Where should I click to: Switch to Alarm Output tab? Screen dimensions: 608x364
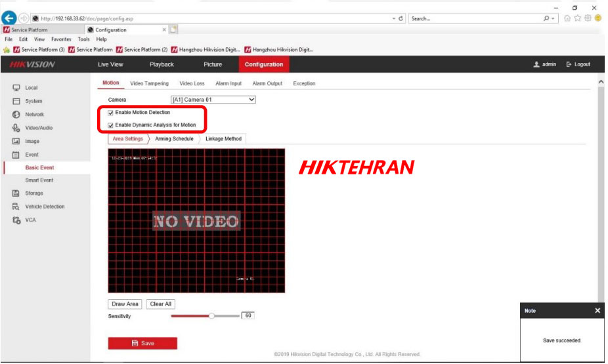click(267, 83)
